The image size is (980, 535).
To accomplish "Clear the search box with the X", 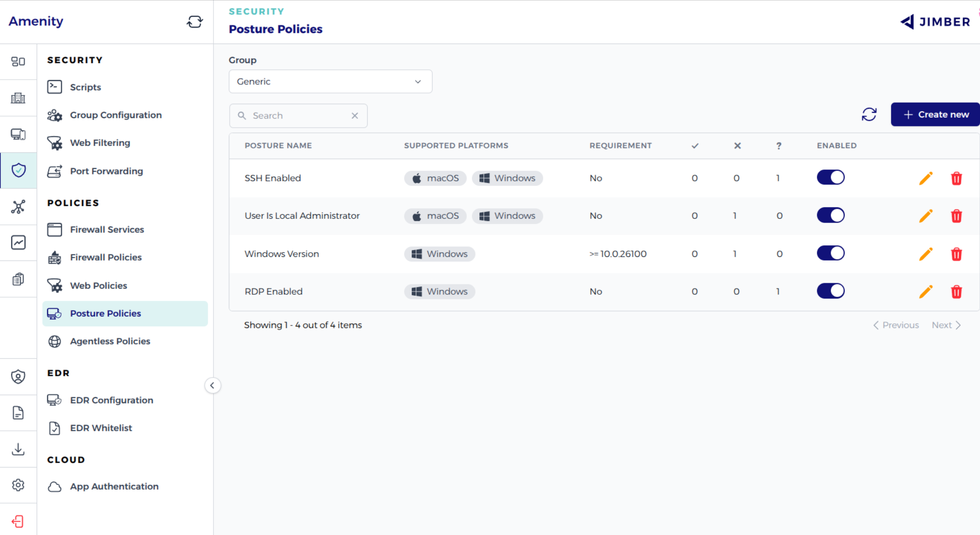I will (355, 116).
